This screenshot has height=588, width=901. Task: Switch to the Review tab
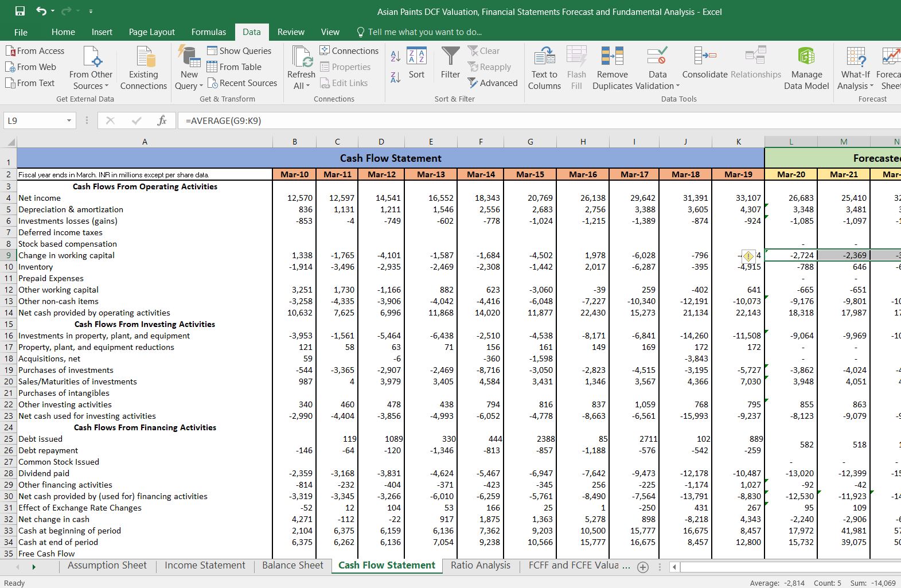(291, 32)
